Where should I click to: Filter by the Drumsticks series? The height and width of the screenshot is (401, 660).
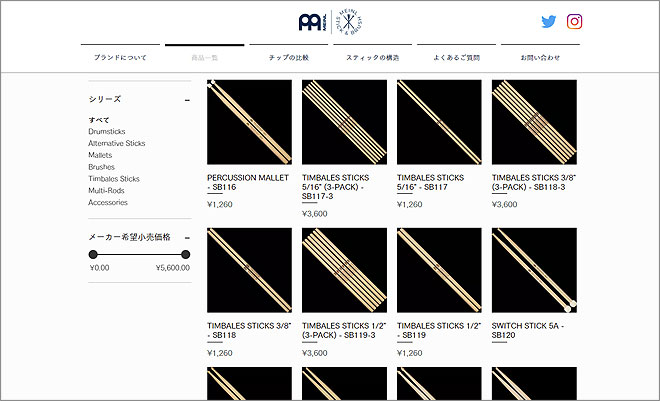pyautogui.click(x=107, y=131)
